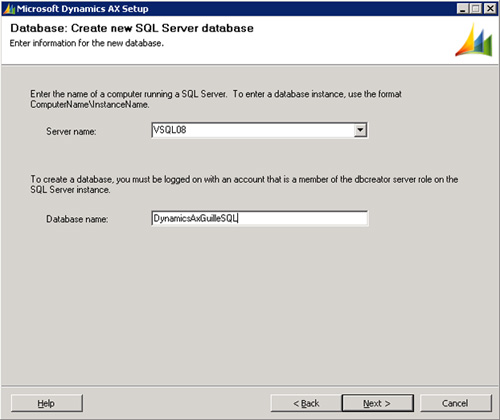Click the Microsoft Dynamics logo in the header
The image size is (500, 420).
[x=474, y=40]
